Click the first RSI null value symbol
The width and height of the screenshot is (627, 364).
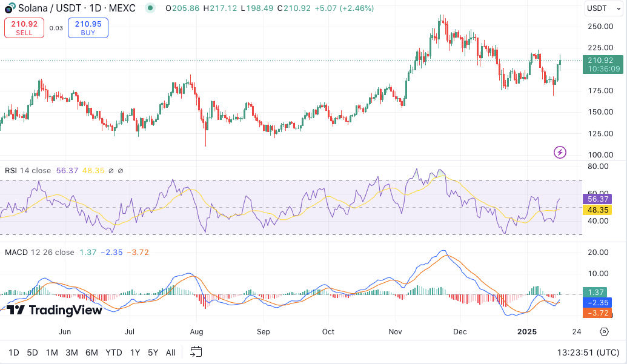[x=111, y=171]
